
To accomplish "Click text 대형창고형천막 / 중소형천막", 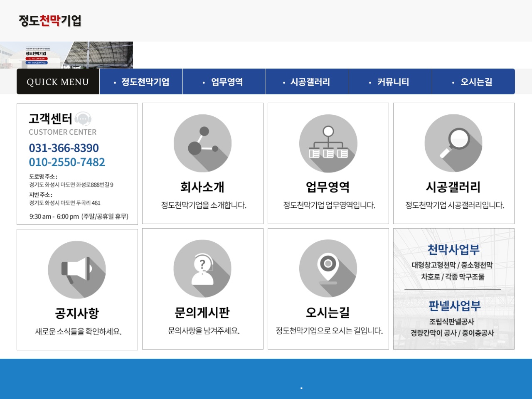I will point(452,265).
